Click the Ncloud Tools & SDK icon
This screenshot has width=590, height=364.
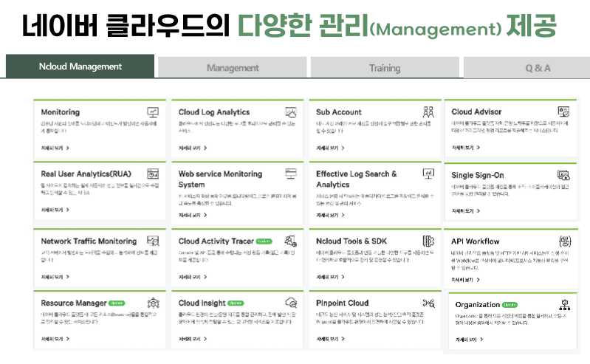click(x=428, y=241)
